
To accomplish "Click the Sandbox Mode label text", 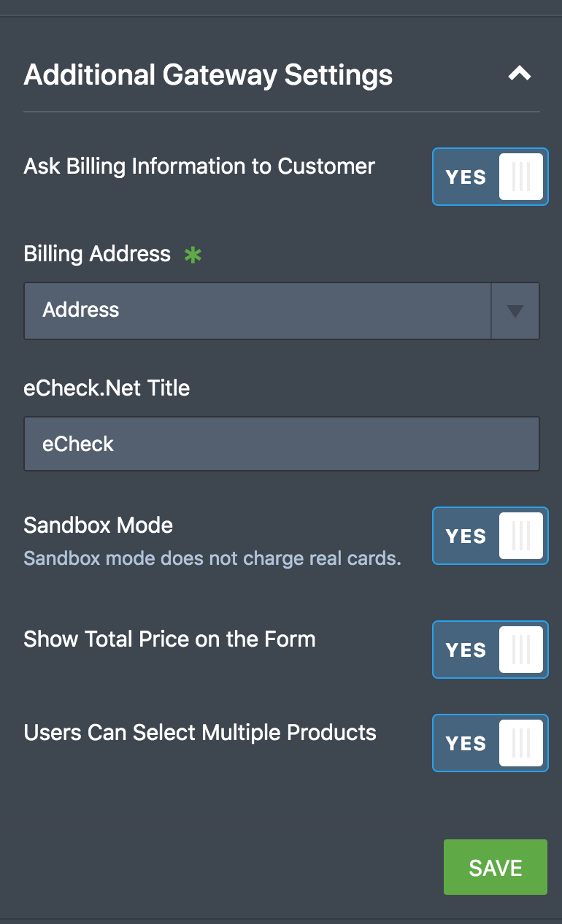I will coord(99,525).
